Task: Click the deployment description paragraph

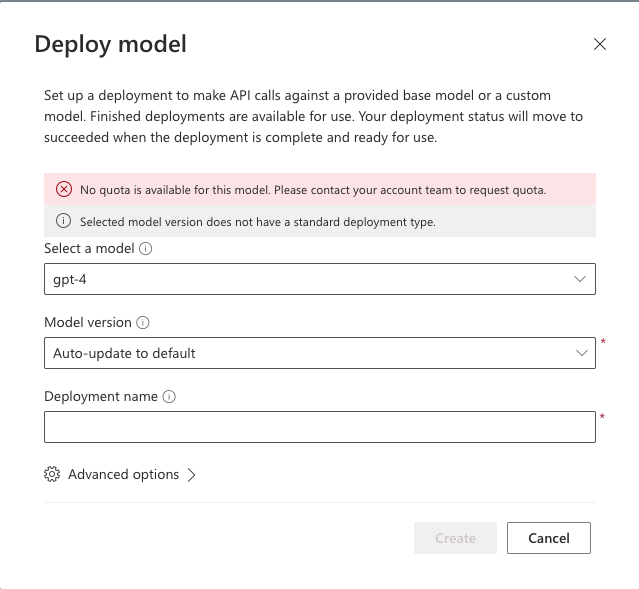Action: 313,117
